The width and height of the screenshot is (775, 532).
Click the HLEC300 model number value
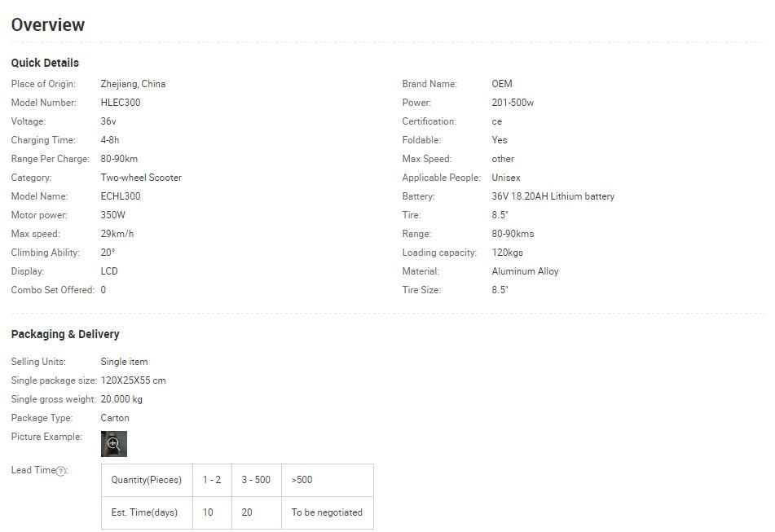coord(121,103)
